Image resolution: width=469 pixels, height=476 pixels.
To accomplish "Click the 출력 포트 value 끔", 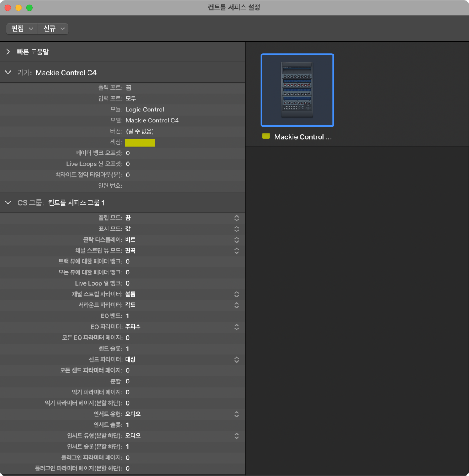I will click(x=129, y=88).
